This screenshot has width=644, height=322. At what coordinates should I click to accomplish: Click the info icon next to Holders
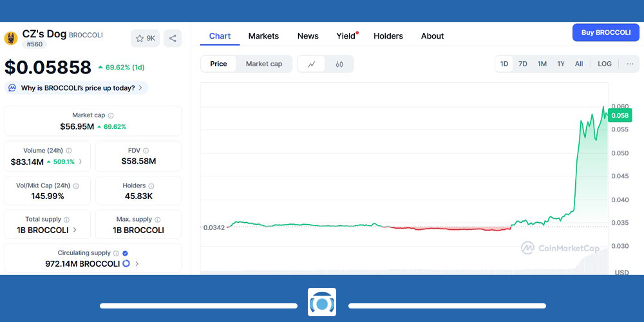pos(151,186)
